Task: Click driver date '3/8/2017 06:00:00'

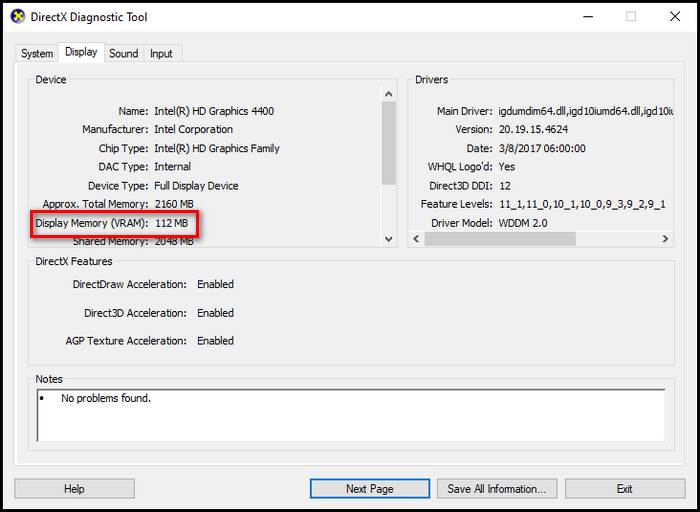Action: [542, 148]
